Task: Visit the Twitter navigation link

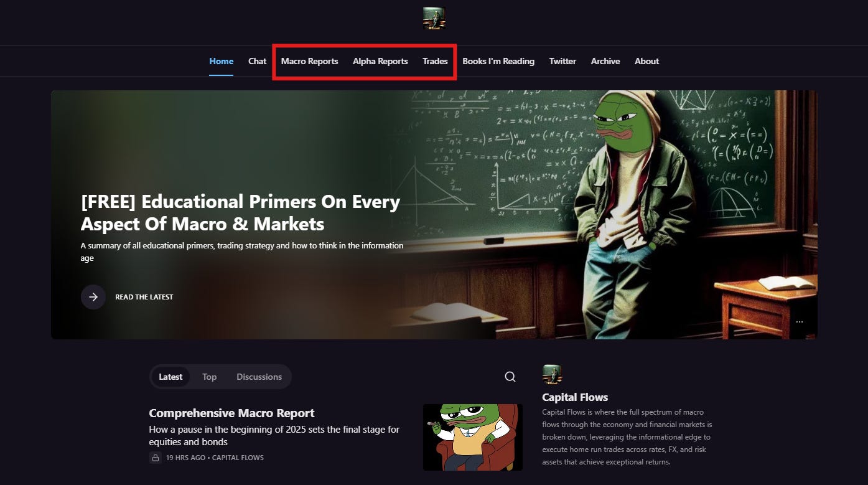Action: coord(562,61)
